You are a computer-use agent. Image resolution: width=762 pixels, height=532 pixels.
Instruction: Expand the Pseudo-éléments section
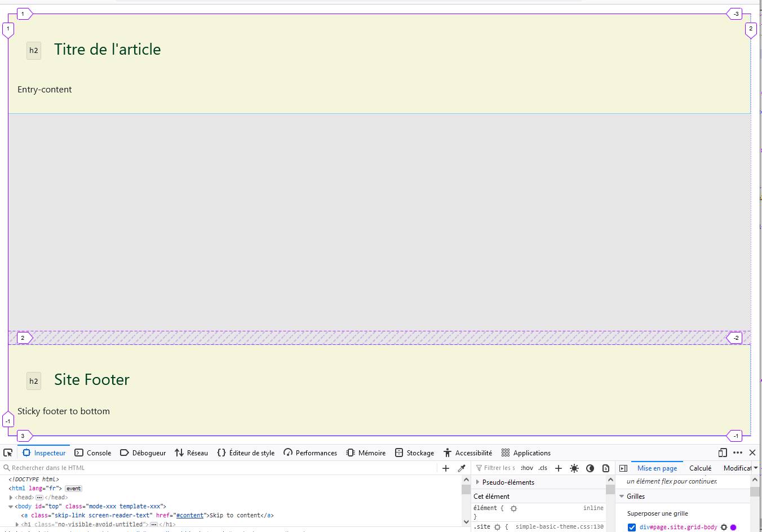[477, 482]
